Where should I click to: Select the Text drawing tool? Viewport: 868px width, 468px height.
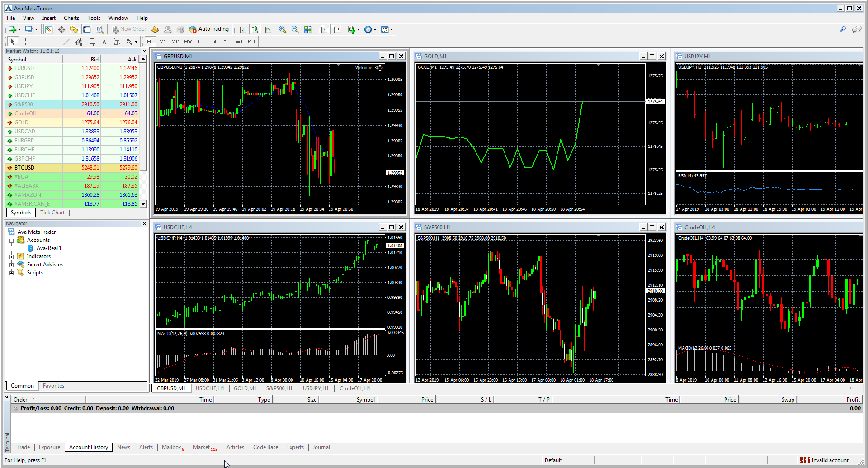pos(104,42)
